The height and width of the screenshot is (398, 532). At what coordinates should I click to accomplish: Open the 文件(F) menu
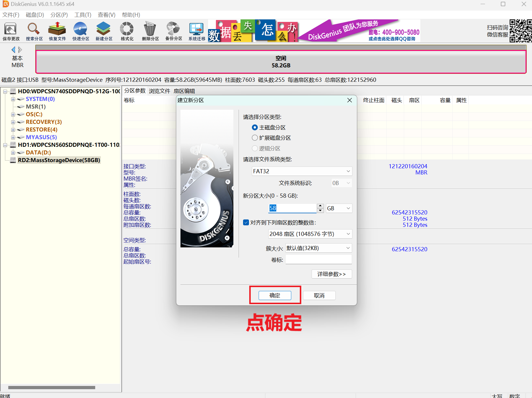pos(11,15)
